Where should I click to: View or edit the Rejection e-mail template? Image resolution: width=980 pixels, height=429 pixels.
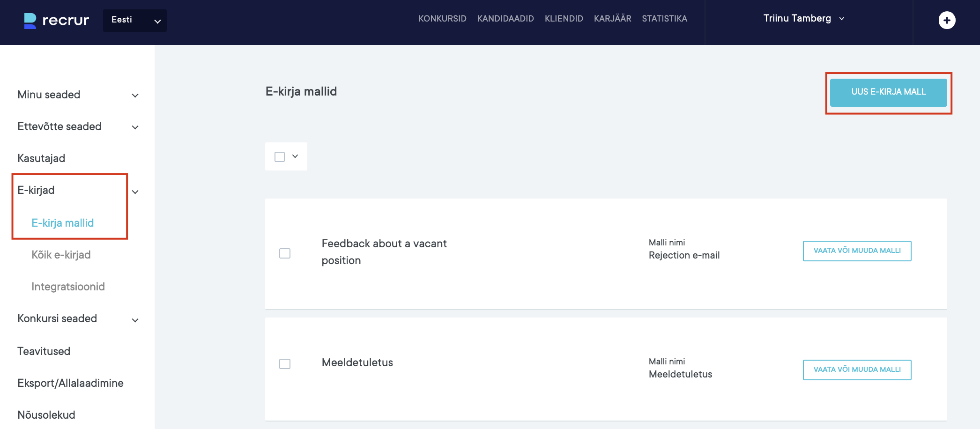(857, 251)
